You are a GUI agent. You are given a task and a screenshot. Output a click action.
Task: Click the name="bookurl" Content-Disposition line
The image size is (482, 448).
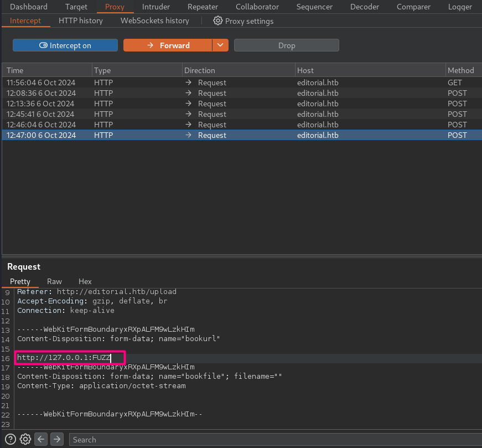118,338
